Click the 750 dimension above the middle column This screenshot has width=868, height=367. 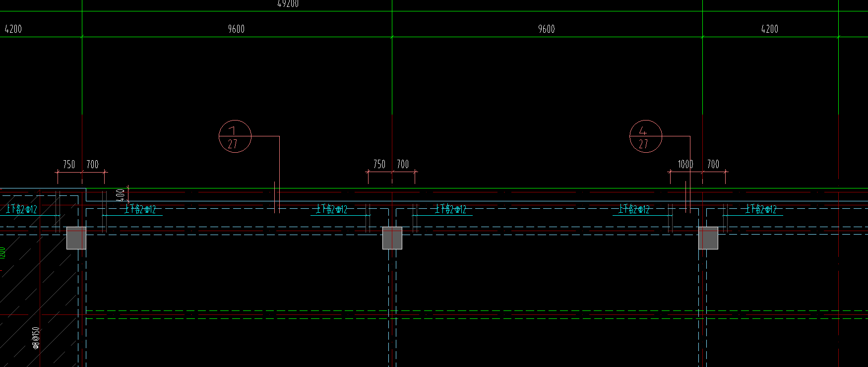[379, 164]
